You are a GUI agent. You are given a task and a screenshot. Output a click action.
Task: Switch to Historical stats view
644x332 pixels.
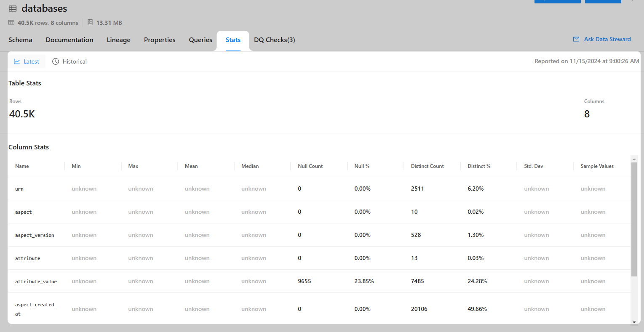tap(69, 61)
